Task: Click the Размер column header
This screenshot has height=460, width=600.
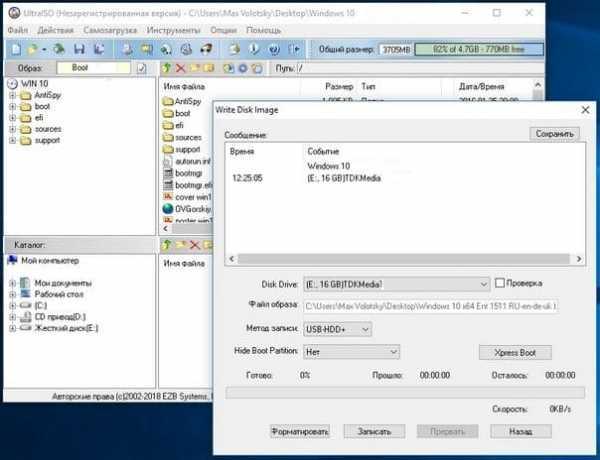Action: (339, 86)
